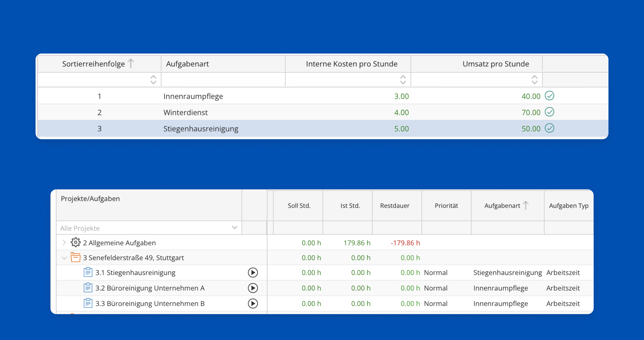The height and width of the screenshot is (340, 644).
Task: Click the Allgemeine Aufgaben gear icon
Action: coord(75,243)
